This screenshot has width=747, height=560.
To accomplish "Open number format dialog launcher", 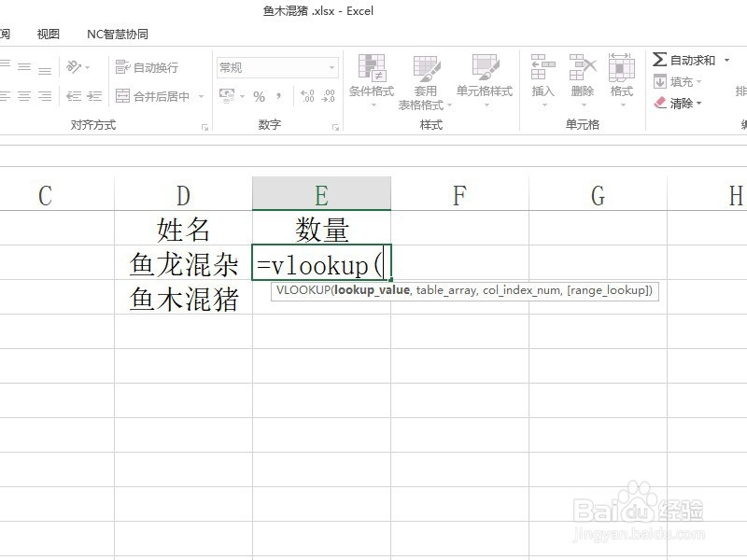I will click(336, 127).
